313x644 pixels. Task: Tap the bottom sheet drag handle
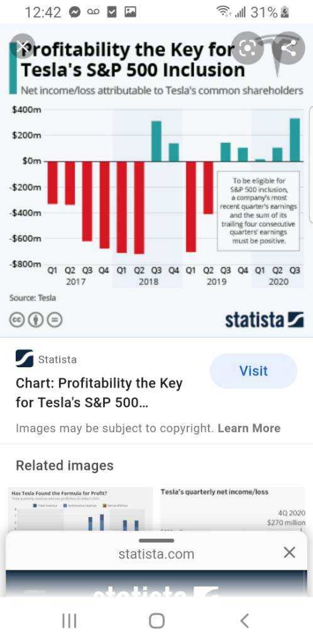coord(156,540)
